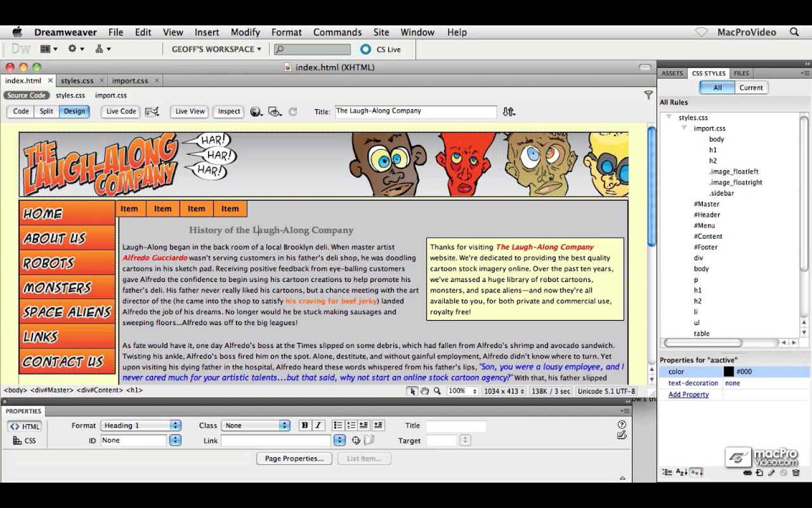Switch to the styles.css document tab
Image resolution: width=812 pixels, height=508 pixels.
pos(77,81)
